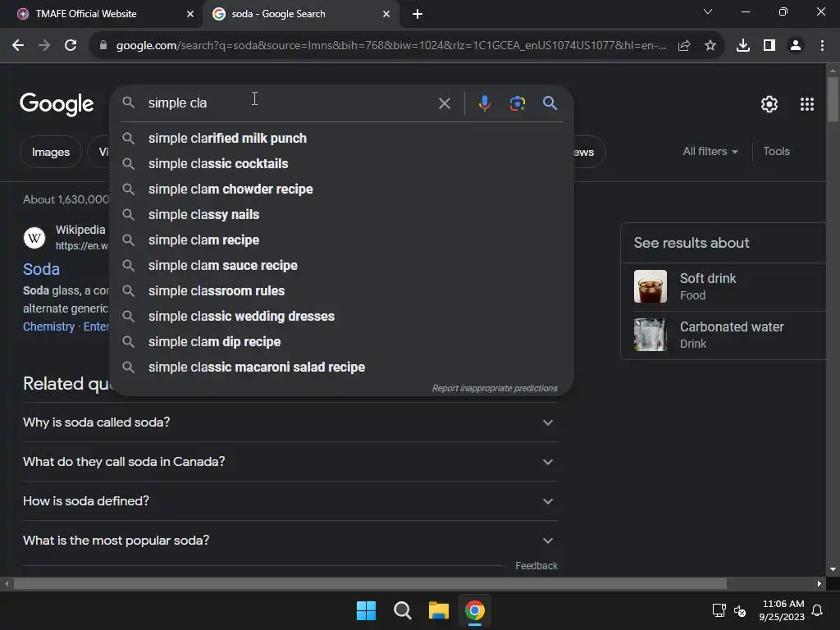Submit search with the blue magnifier icon

click(550, 103)
